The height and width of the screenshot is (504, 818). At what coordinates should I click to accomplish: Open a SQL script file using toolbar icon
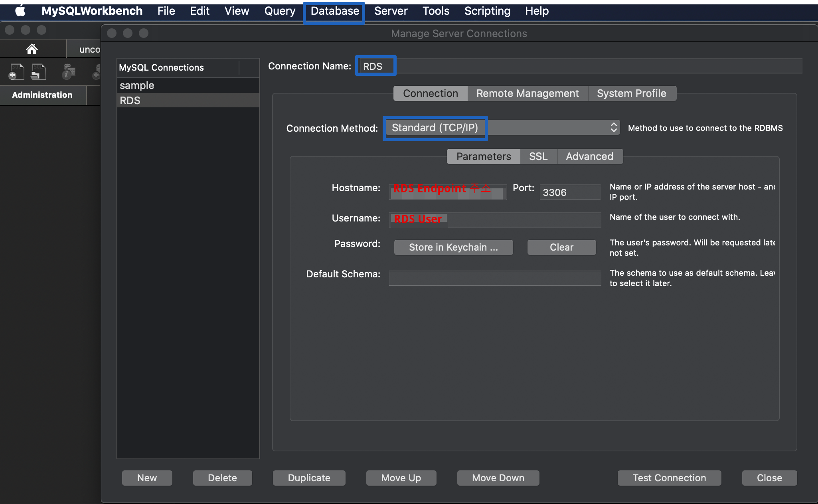pos(38,71)
